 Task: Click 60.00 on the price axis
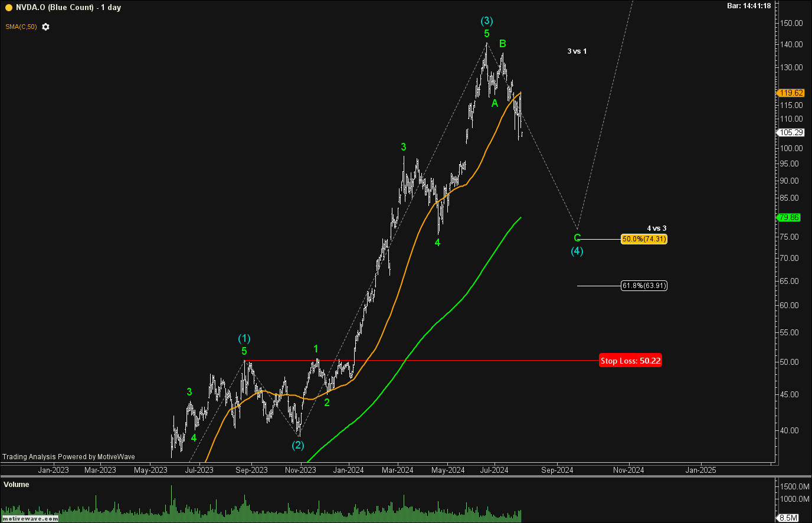[x=790, y=305]
